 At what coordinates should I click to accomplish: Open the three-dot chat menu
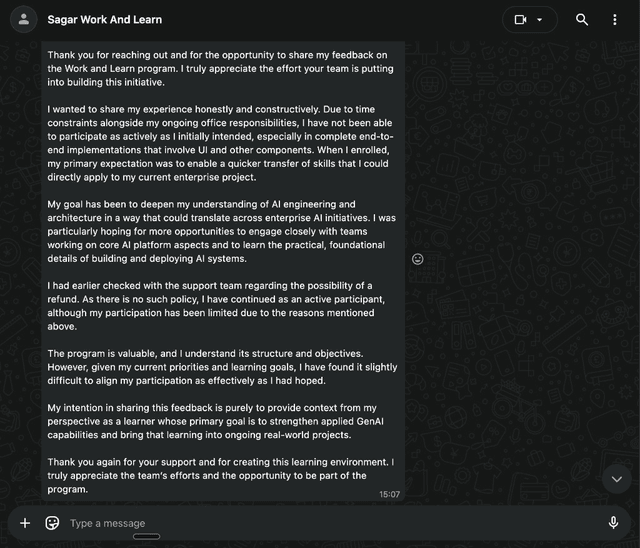(x=614, y=19)
